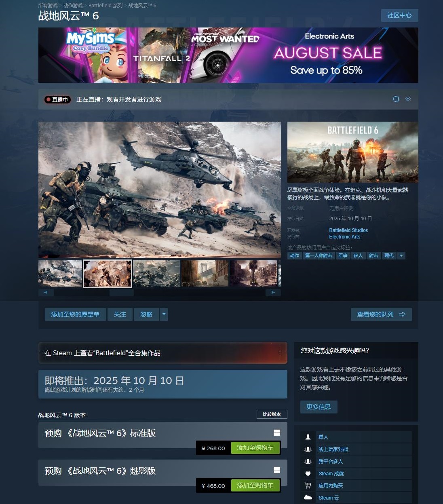Screen dimensions: 443x504
Task: Click the 单人 single-player icon
Action: pos(308,437)
